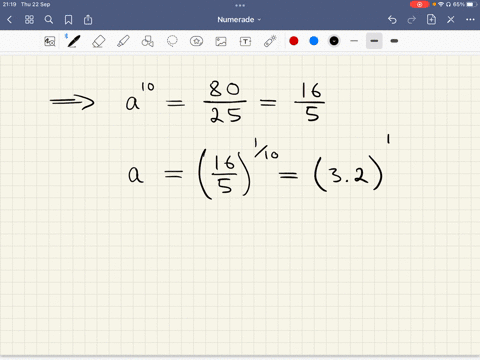
Task: Choose the black pen color
Action: point(334,41)
